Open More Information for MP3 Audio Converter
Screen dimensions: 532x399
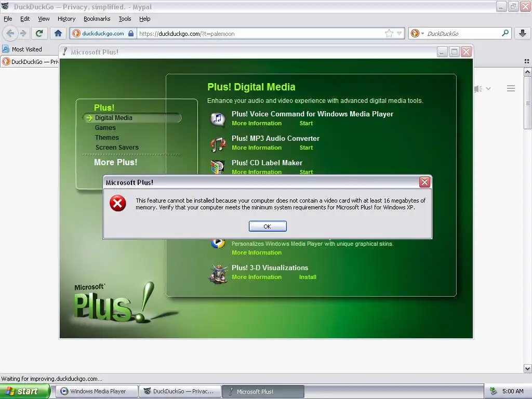click(x=257, y=148)
